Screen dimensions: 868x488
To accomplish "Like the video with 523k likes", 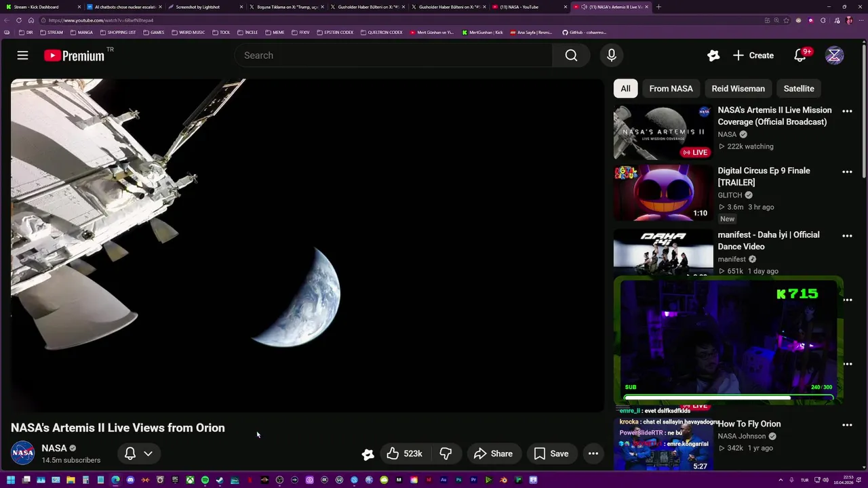I will [x=405, y=453].
